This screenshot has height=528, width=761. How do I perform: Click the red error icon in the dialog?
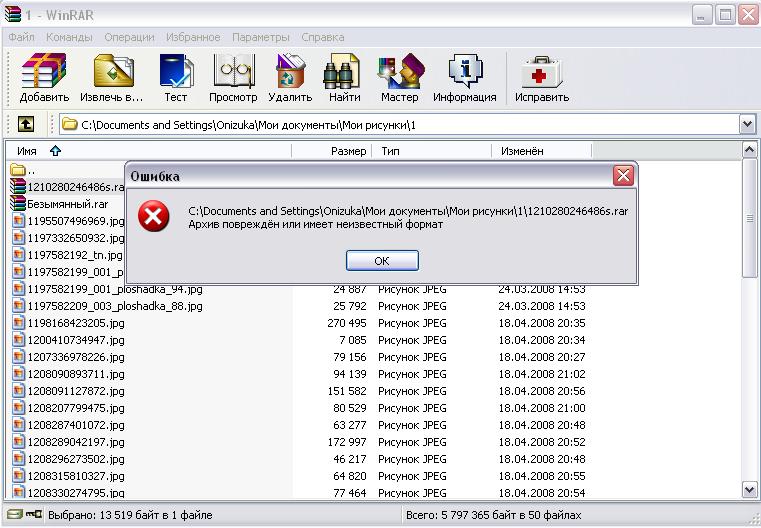coord(153,216)
